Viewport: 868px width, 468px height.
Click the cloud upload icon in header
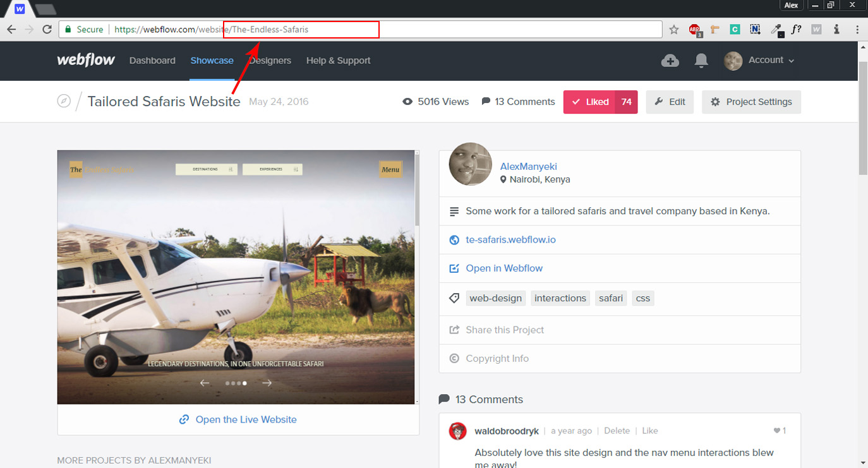(670, 61)
